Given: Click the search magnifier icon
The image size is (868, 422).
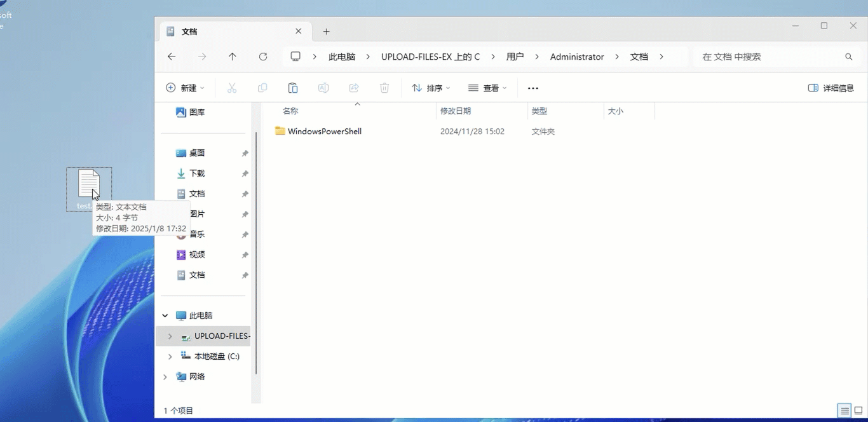Looking at the screenshot, I should tap(848, 57).
